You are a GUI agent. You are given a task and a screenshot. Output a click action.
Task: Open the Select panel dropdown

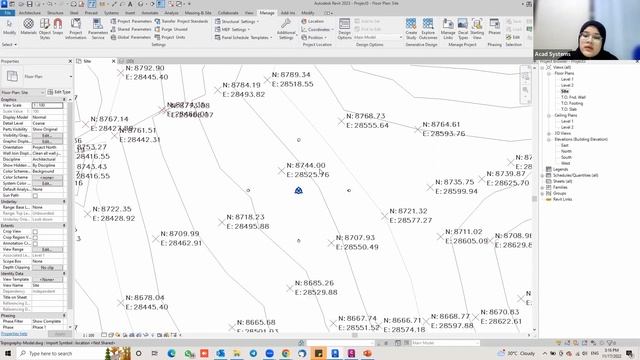coord(9,44)
